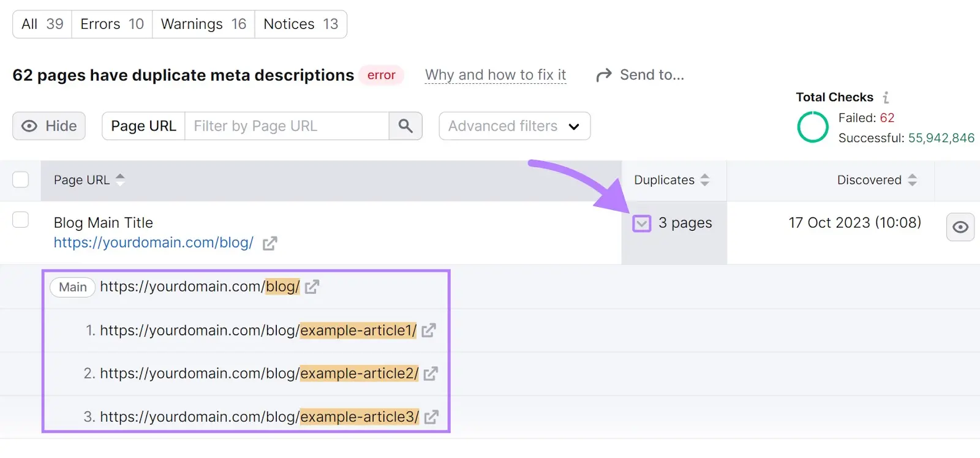Image resolution: width=980 pixels, height=458 pixels.
Task: Click the Total Checks info icon
Action: pos(886,97)
